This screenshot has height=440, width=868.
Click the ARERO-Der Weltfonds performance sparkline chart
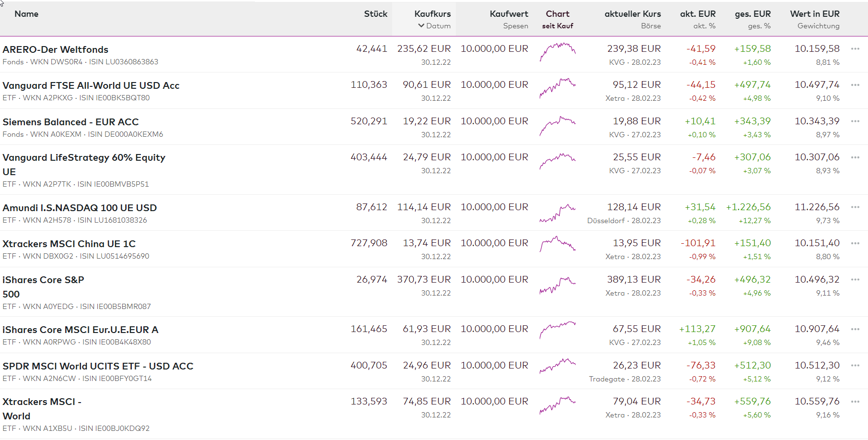click(x=557, y=51)
